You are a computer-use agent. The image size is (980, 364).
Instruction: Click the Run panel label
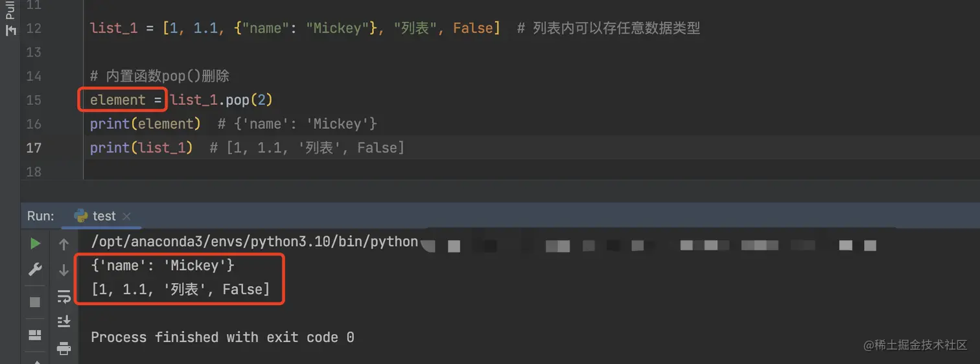click(40, 216)
